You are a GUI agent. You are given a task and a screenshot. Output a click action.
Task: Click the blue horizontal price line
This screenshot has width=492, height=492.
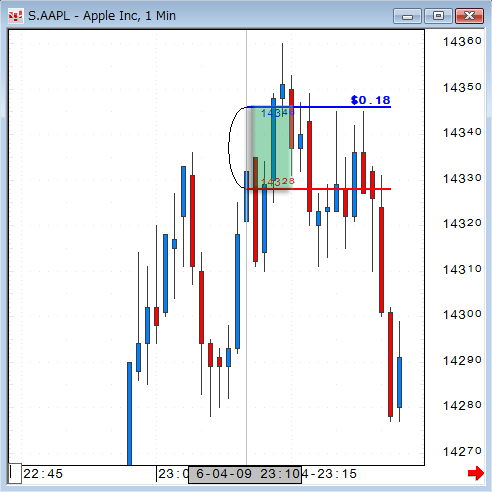(x=318, y=107)
